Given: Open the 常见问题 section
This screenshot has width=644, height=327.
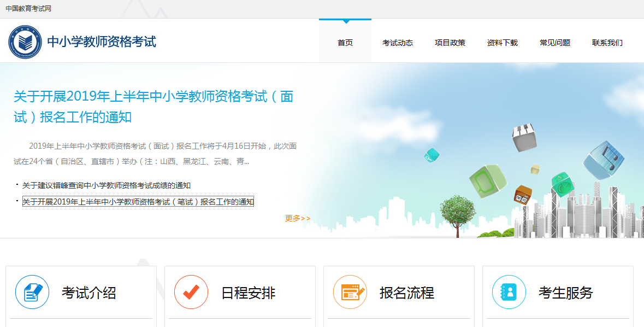Looking at the screenshot, I should (x=554, y=43).
